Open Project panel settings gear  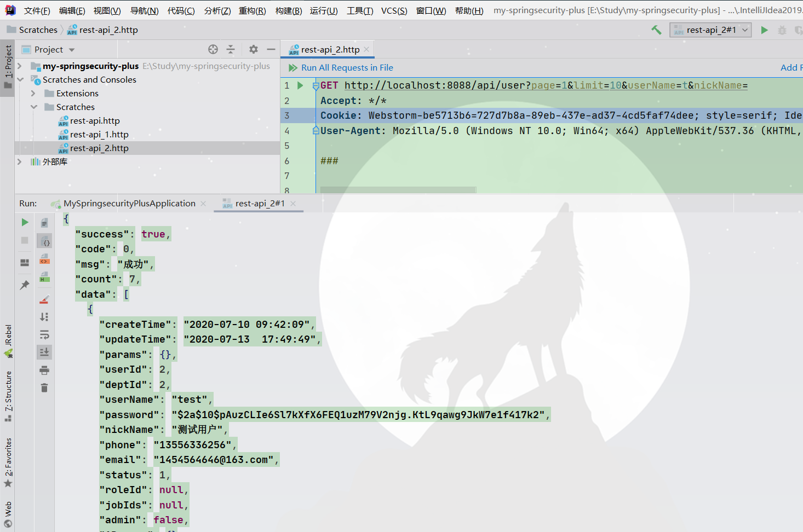(x=253, y=49)
